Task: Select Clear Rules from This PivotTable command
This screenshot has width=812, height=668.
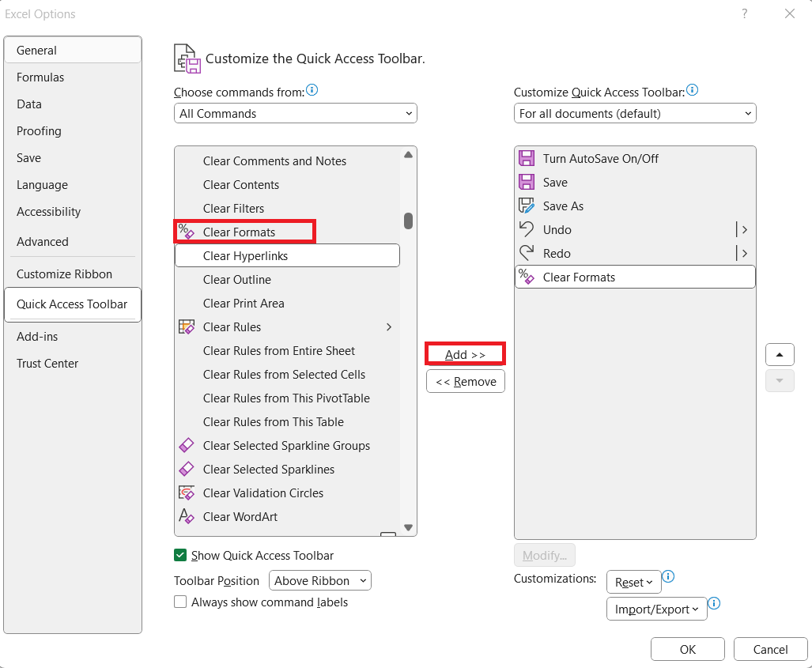Action: (288, 398)
